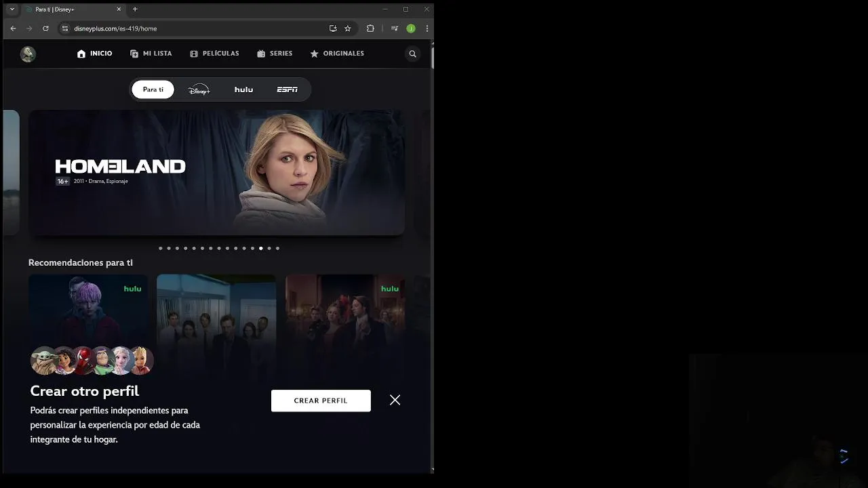868x488 pixels.
Task: Open the Chrome extensions puzzle icon
Action: click(x=370, y=28)
